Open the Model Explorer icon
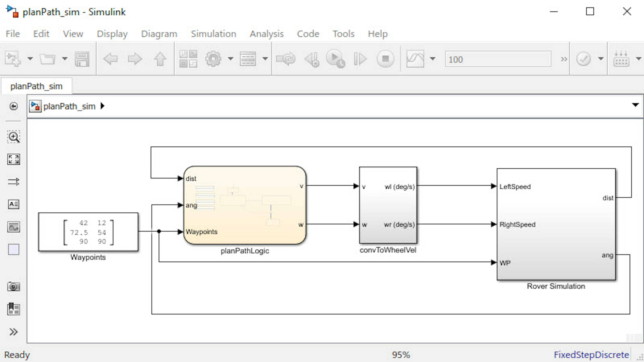 pos(248,59)
